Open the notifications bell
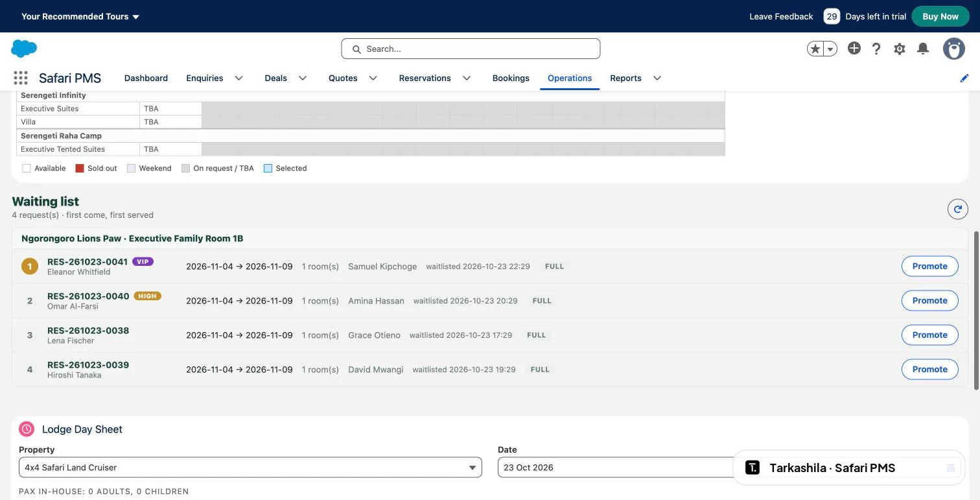980x500 pixels. pyautogui.click(x=923, y=49)
